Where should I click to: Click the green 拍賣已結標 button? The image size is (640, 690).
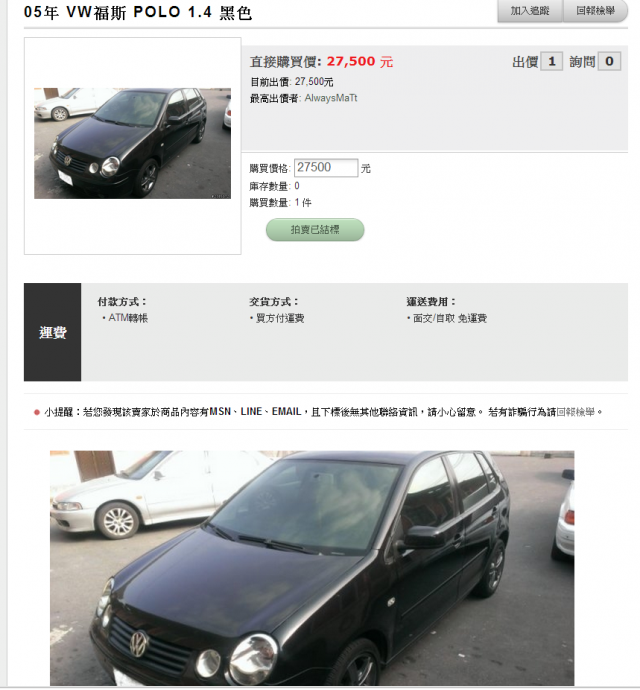(315, 229)
